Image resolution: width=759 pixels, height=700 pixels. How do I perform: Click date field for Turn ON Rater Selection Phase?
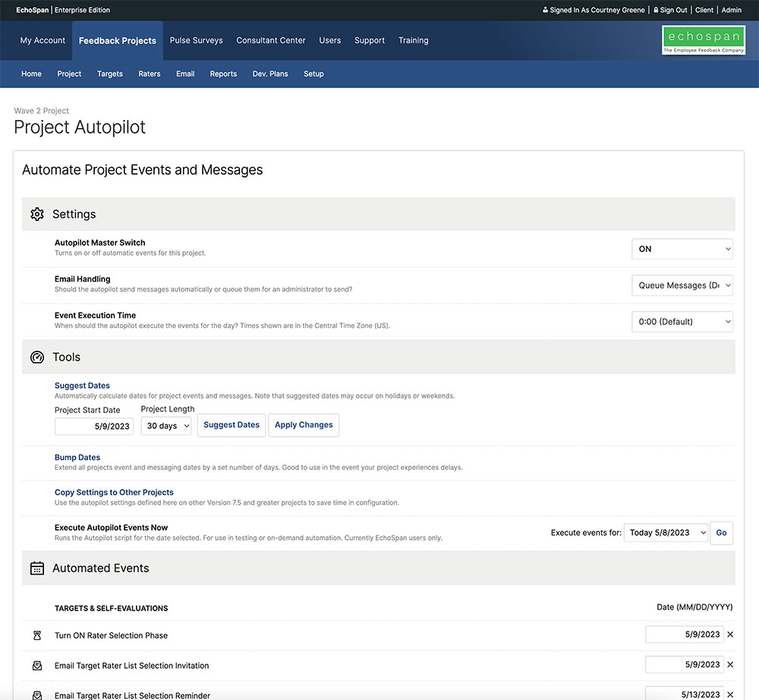[685, 635]
